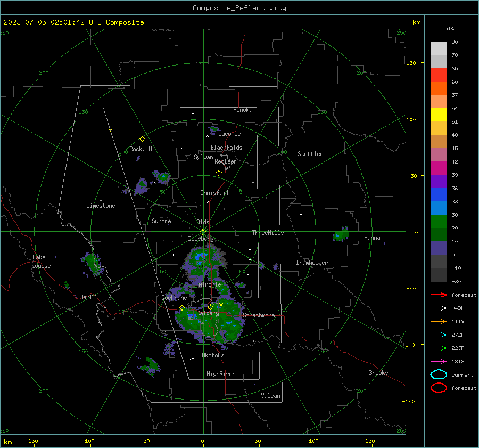The height and width of the screenshot is (448, 479).
Task: Select the 33 dBZ blue color swatch
Action: [x=439, y=195]
